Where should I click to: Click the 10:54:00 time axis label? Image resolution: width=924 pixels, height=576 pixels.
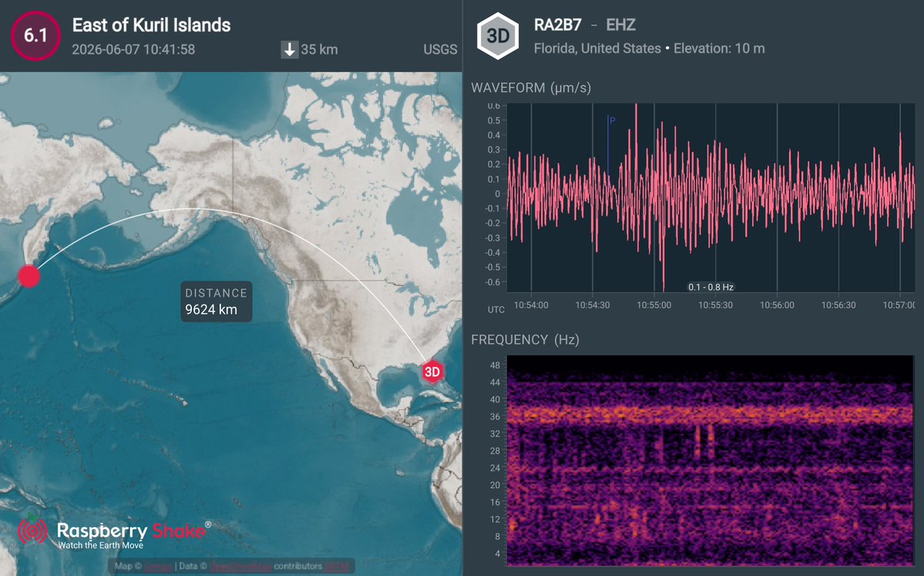(x=531, y=305)
